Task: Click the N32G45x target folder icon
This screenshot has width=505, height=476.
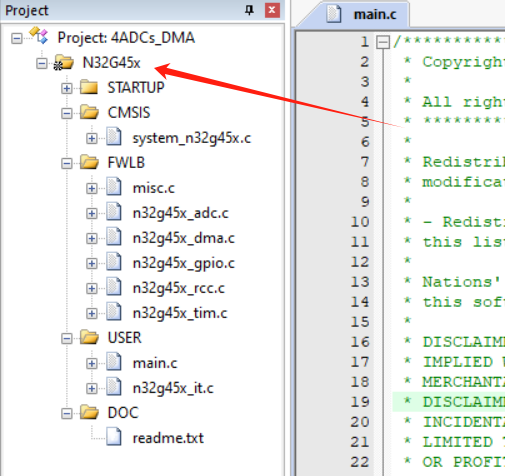Action: tap(64, 63)
